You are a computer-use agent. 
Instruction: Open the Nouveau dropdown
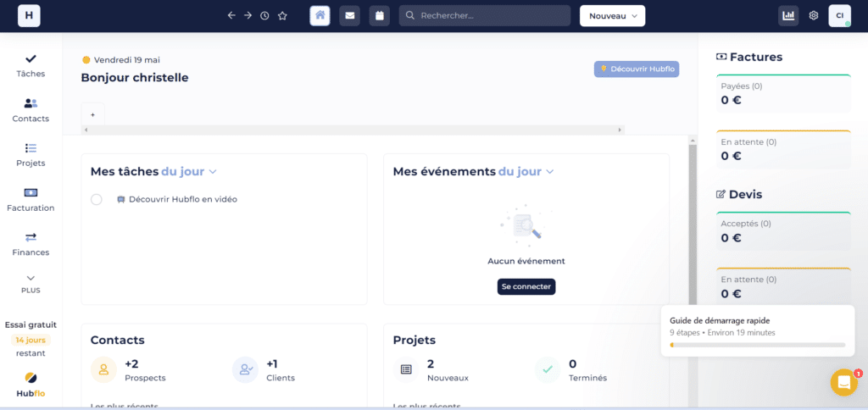tap(612, 16)
